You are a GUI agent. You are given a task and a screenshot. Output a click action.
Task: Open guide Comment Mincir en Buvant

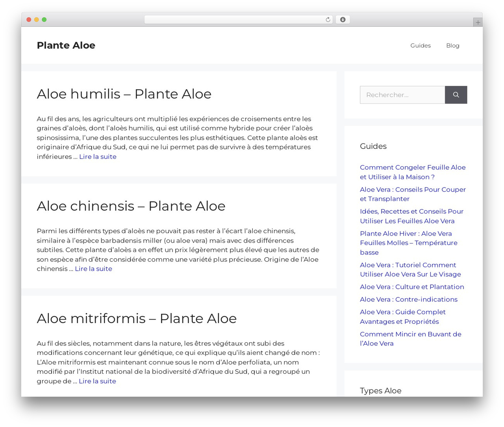click(411, 339)
